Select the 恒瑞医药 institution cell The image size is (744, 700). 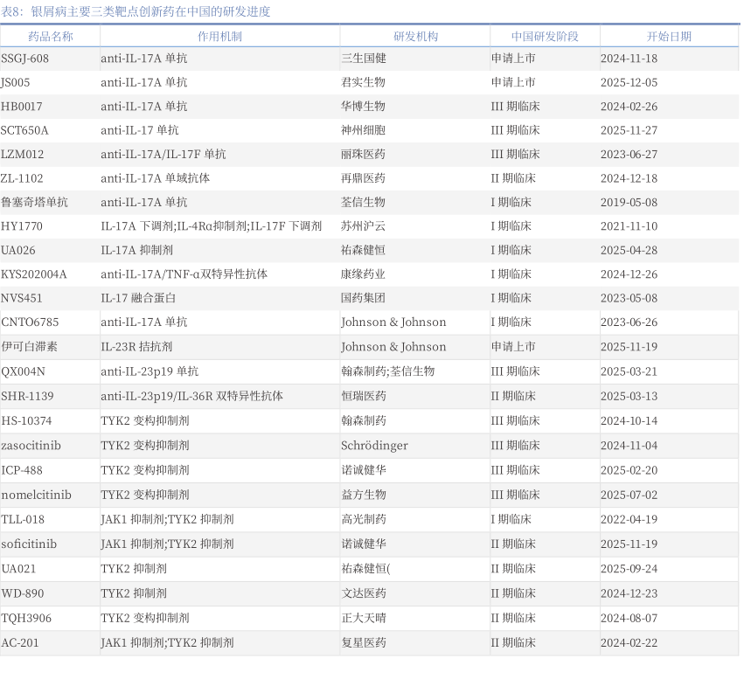pos(364,396)
